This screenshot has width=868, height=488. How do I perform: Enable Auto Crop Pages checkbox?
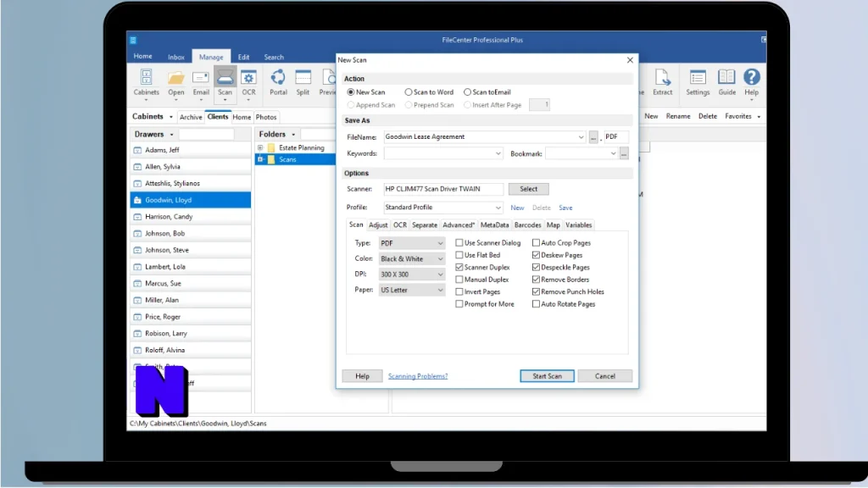click(x=536, y=243)
